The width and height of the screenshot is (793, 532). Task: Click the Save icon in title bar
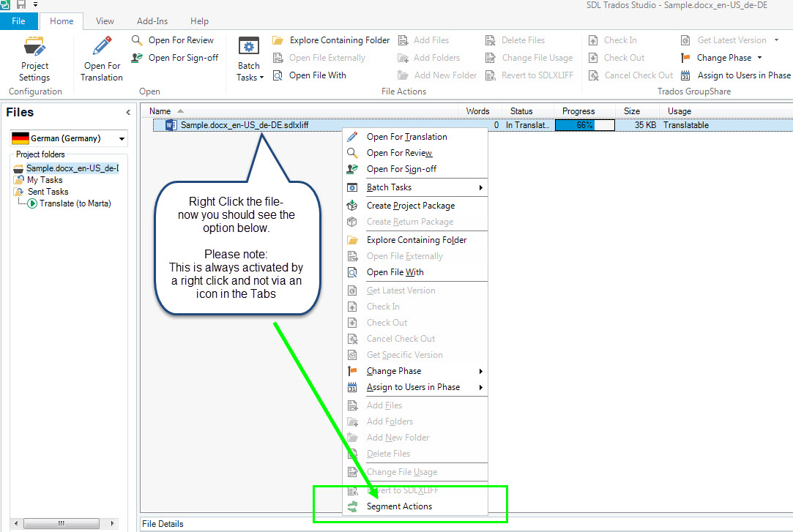click(21, 5)
